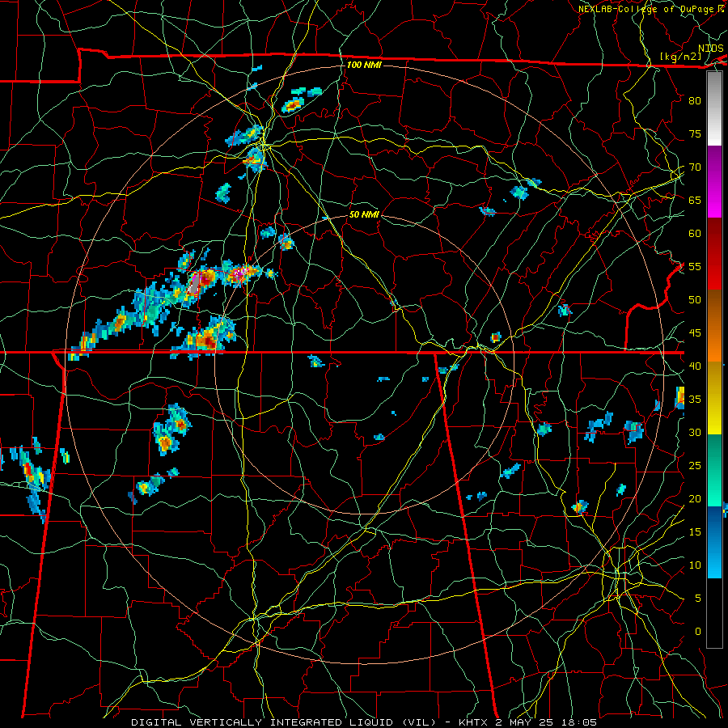Viewport: 728px width, 728px height.
Task: Click the legend value 5
Action: pyautogui.click(x=698, y=599)
